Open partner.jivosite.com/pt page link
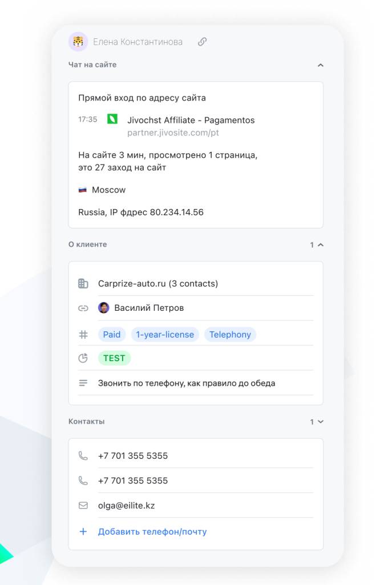 coord(173,133)
